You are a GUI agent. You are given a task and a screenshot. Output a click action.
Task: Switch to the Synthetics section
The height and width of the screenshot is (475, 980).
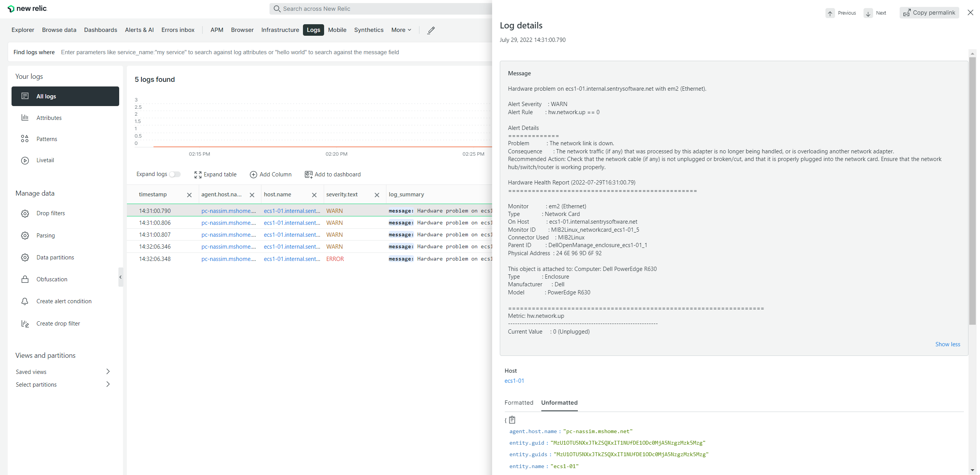(368, 30)
